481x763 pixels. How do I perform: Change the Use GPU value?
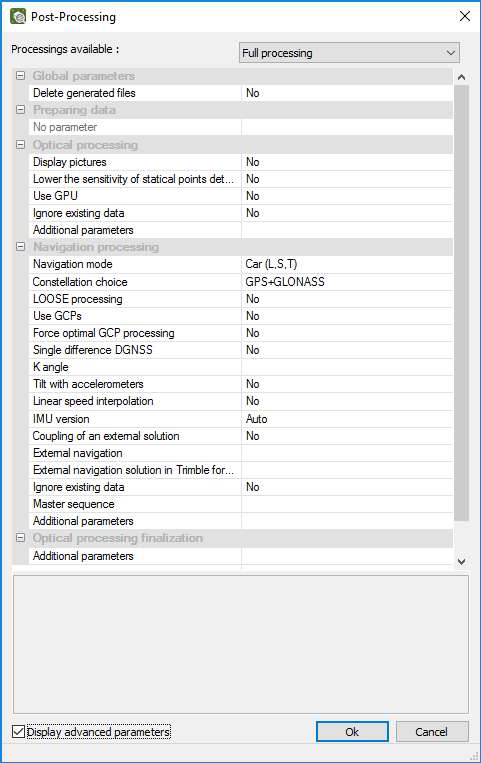pos(347,196)
